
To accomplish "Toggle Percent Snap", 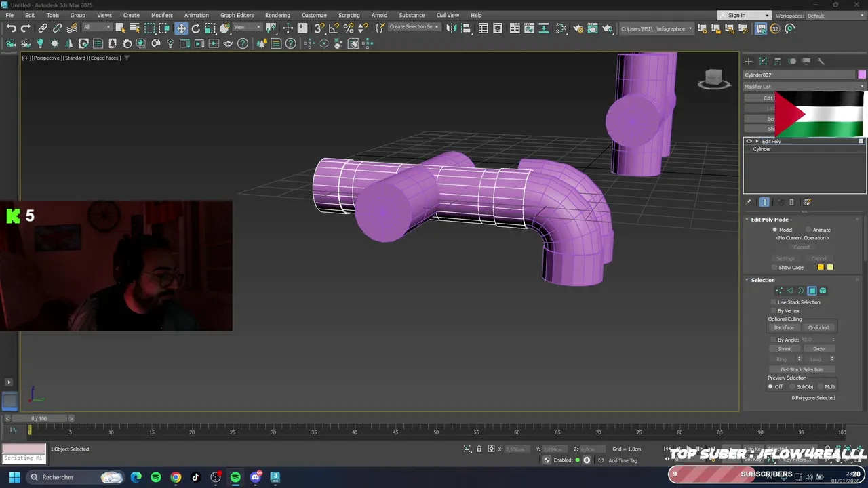I will [349, 28].
